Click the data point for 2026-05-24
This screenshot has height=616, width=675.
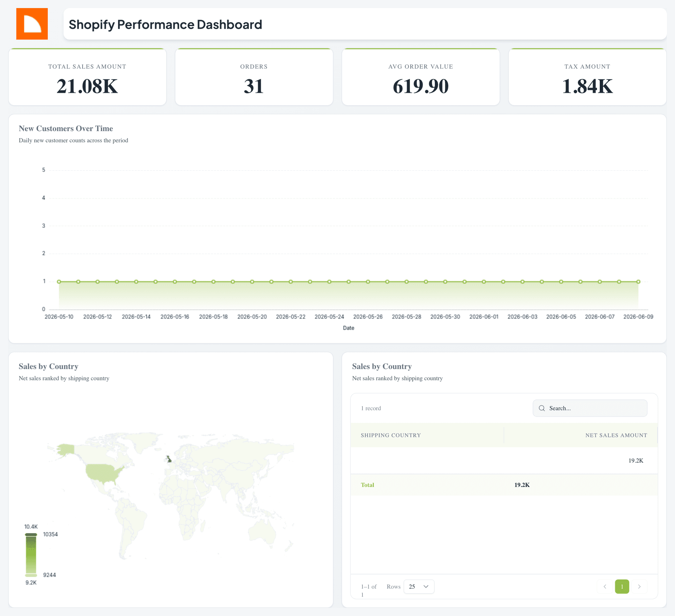[329, 282]
